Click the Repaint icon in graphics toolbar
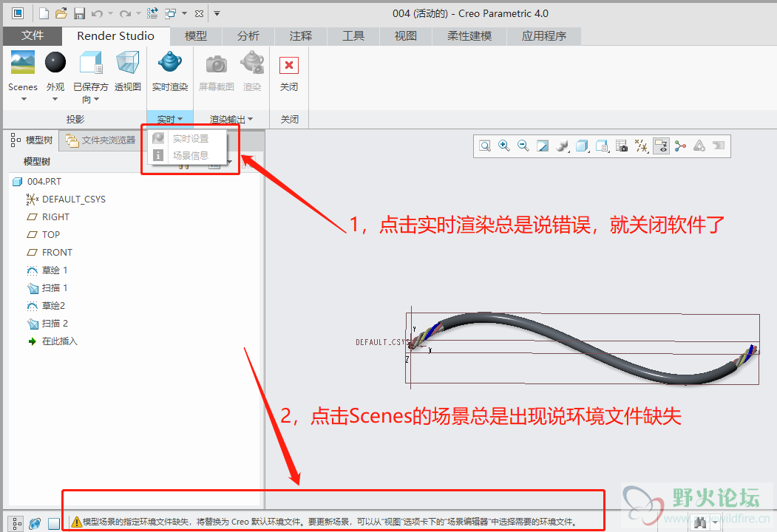The image size is (777, 532). pos(543,146)
